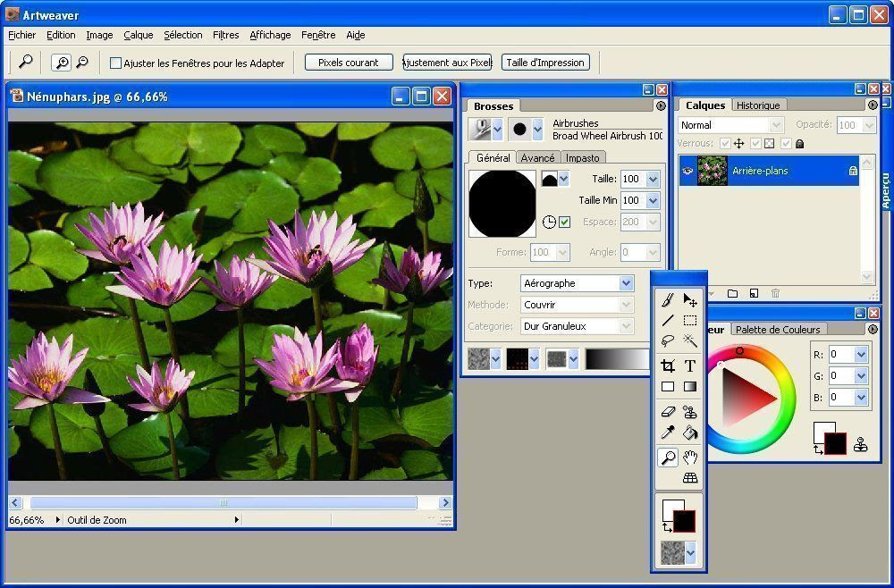The width and height of the screenshot is (894, 588).
Task: Click the Pixels courant button
Action: (349, 62)
